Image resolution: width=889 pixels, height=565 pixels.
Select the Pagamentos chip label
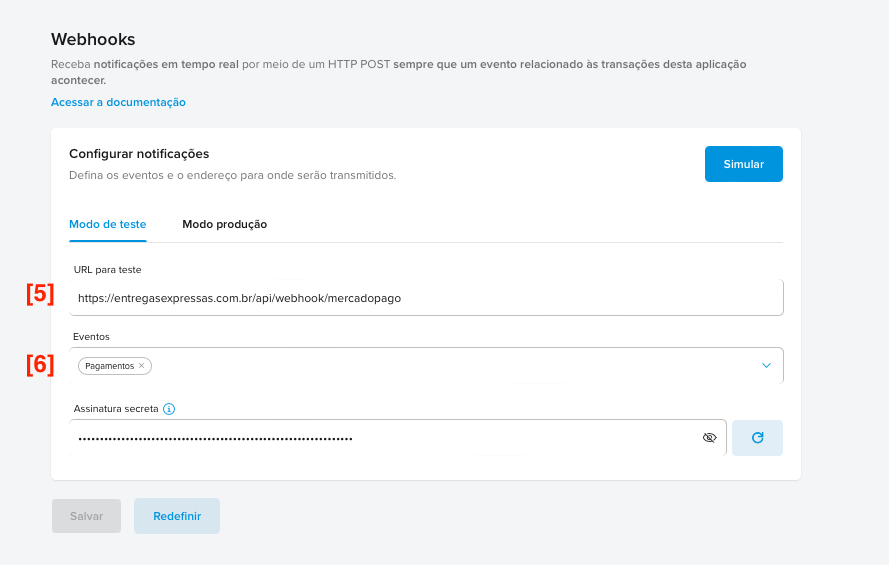[109, 366]
